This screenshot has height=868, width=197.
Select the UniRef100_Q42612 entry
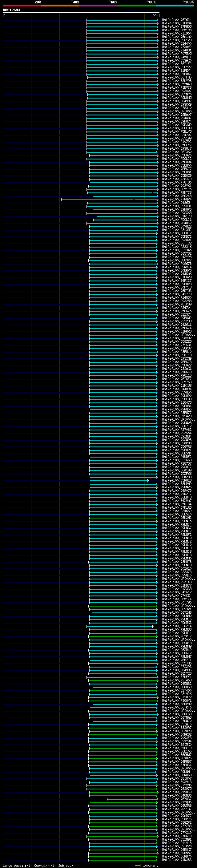(176, 592)
